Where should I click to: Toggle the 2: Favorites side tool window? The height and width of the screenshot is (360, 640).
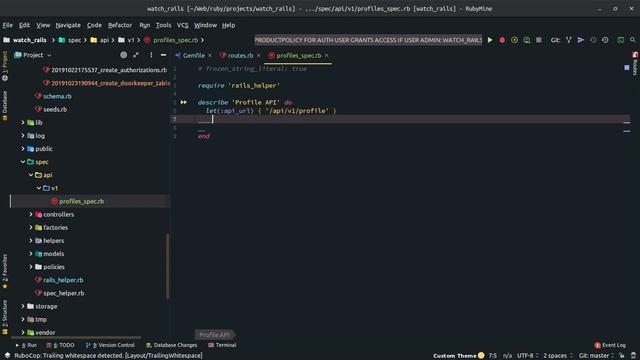[5, 271]
